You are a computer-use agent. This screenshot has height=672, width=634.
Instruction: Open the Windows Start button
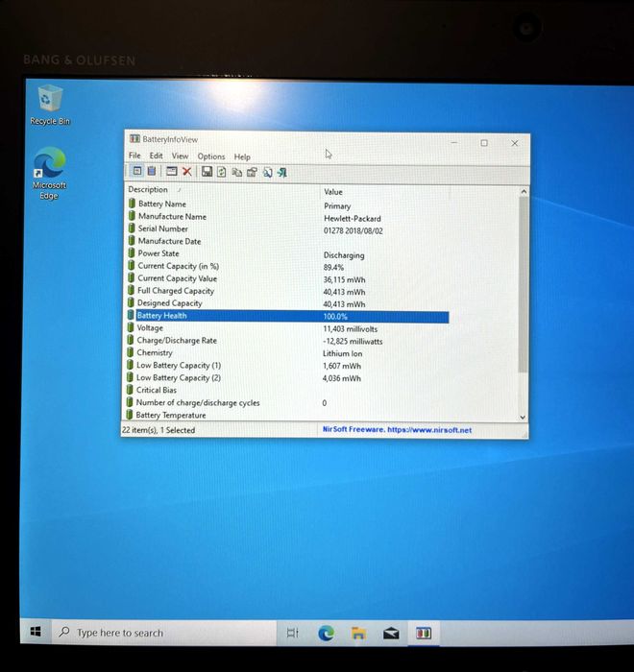coord(37,632)
